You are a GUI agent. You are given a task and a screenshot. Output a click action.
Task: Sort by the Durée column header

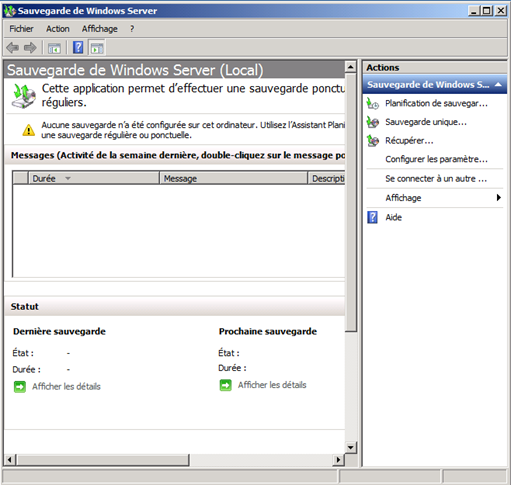point(94,178)
